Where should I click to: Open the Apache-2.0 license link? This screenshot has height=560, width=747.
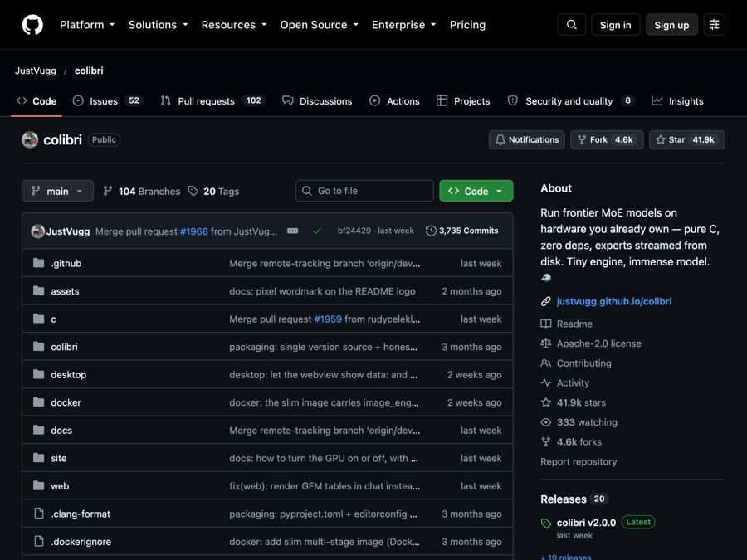click(598, 343)
